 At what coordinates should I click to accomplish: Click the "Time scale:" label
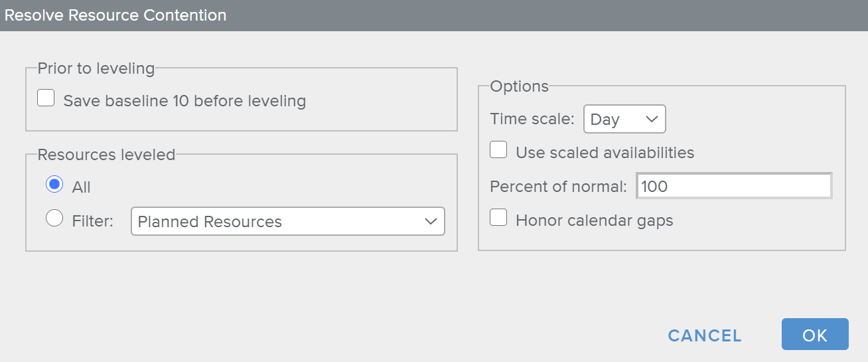[x=532, y=120]
